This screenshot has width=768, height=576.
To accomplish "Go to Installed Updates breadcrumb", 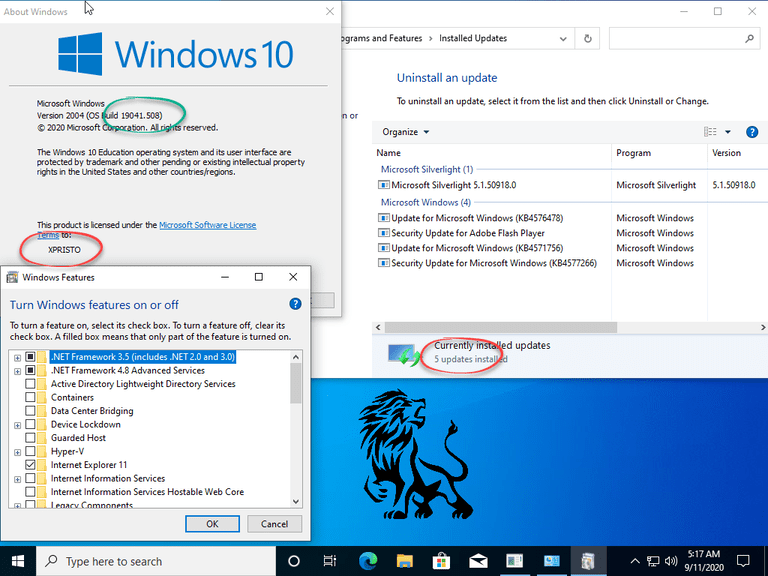I will point(473,38).
